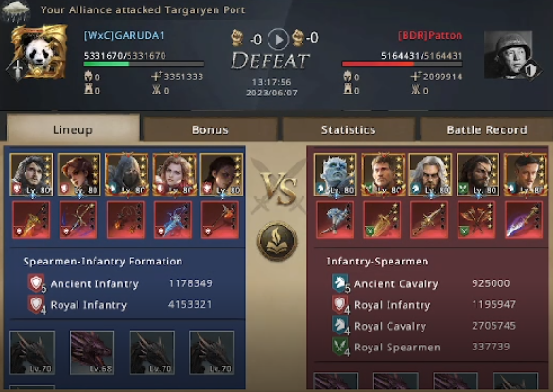Click the Ancient Infantry shield icon

click(36, 283)
